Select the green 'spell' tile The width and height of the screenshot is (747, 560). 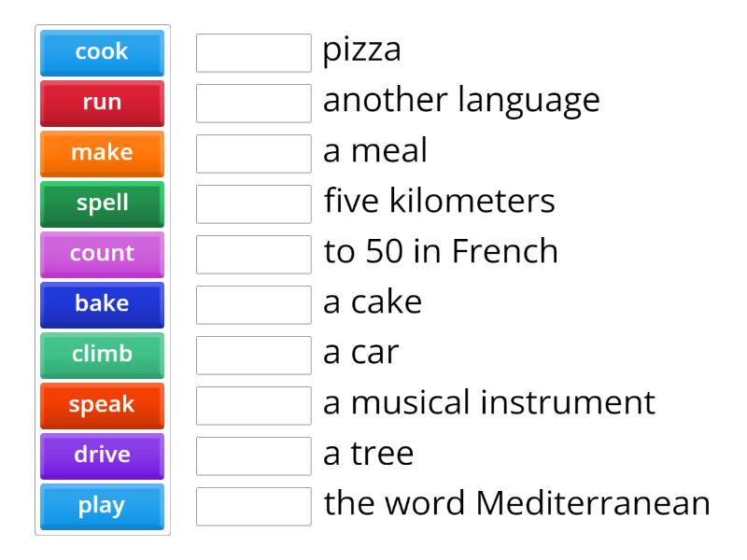(102, 203)
